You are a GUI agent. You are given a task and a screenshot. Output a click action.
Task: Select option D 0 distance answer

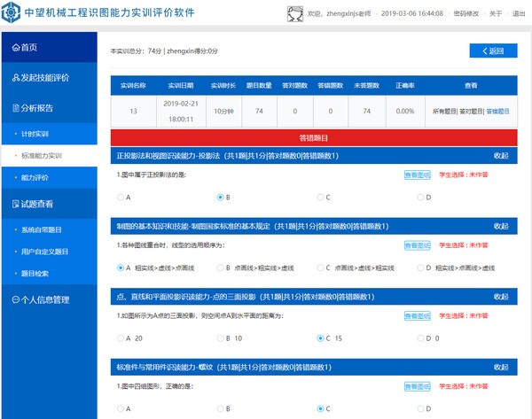pos(420,338)
